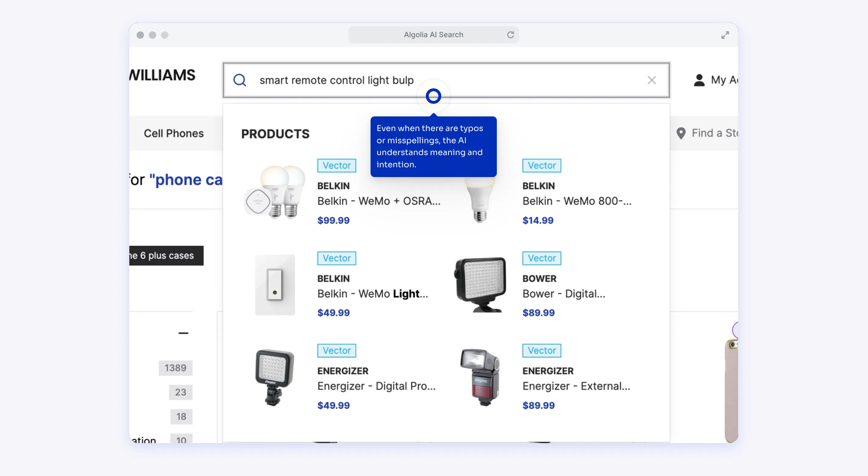Open the Energizer Digital Pro result
Viewport: 868px width, 476px height.
click(376, 386)
